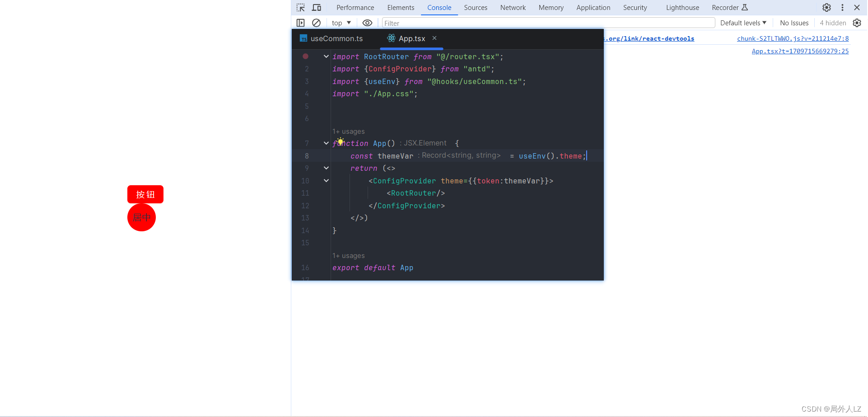Click the lightbulb quick-fix icon
The image size is (868, 417).
341,141
